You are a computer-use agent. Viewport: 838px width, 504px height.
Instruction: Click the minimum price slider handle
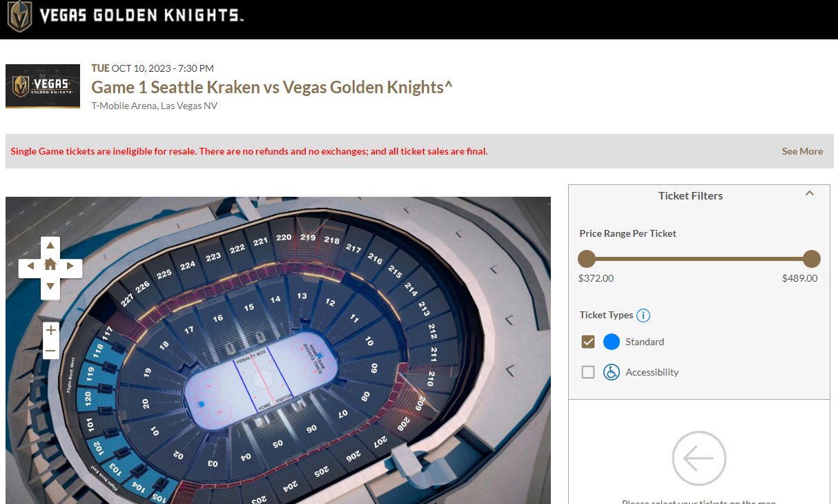pyautogui.click(x=587, y=260)
